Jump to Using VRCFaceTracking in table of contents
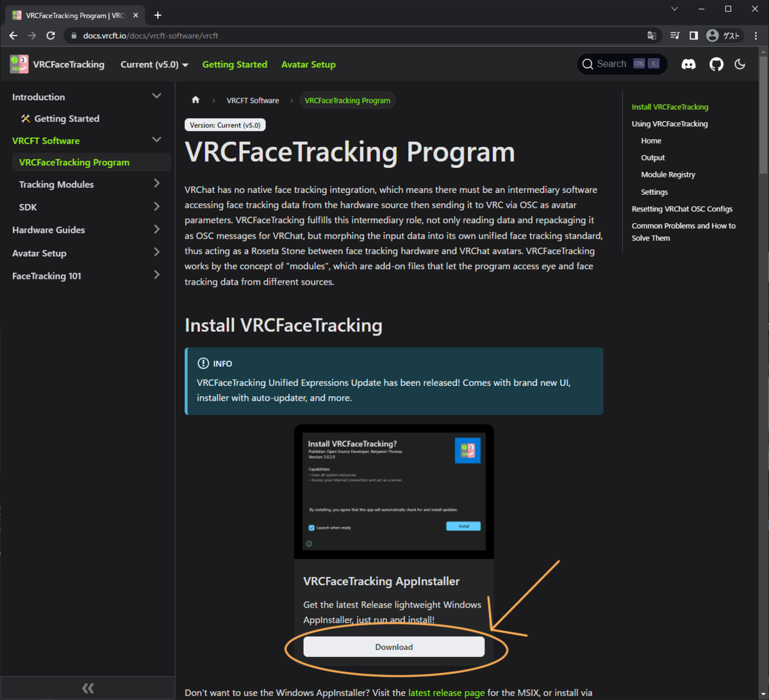Viewport: 769px width, 700px height. (x=670, y=124)
